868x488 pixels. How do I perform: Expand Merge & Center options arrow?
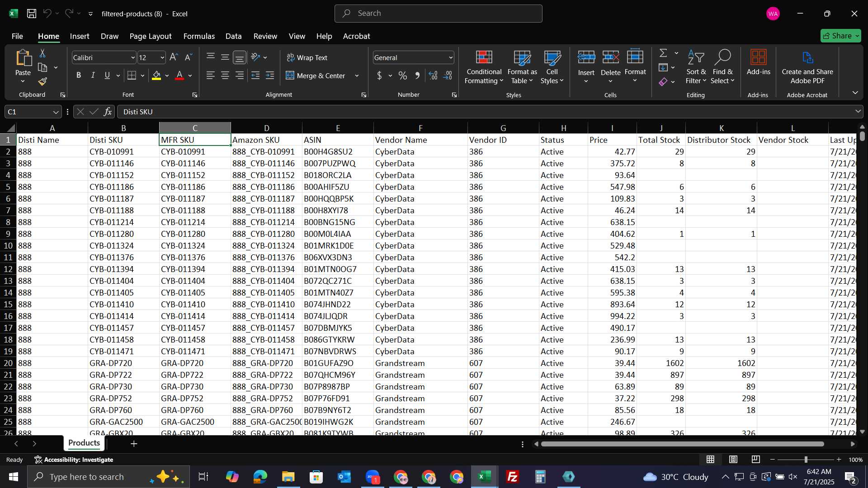tap(357, 76)
